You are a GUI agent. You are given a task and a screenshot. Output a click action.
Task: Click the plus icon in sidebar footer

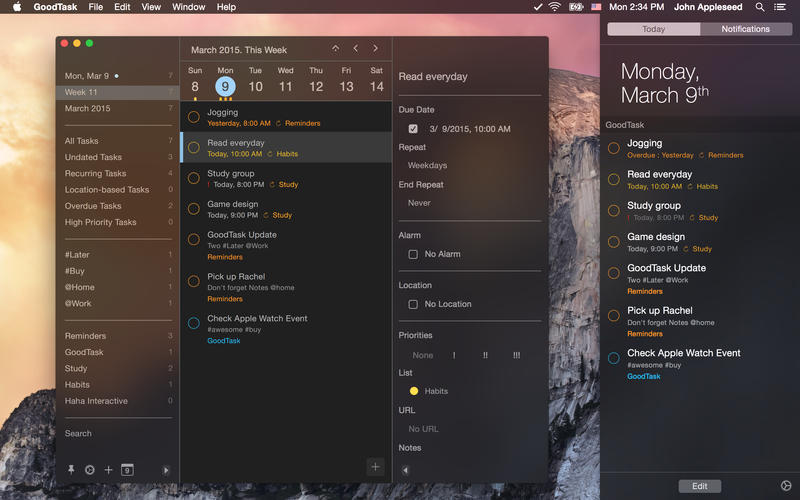[x=108, y=470]
